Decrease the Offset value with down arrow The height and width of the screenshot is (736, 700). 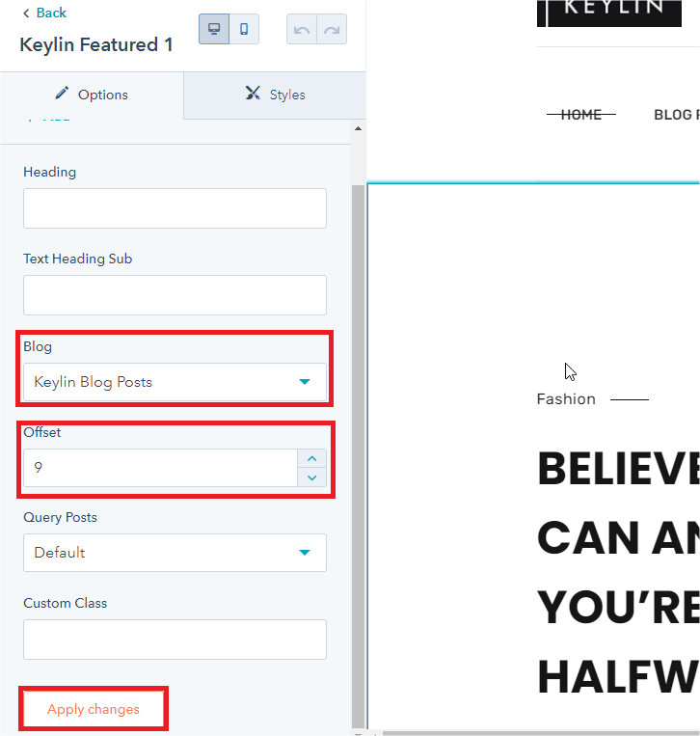pos(311,477)
